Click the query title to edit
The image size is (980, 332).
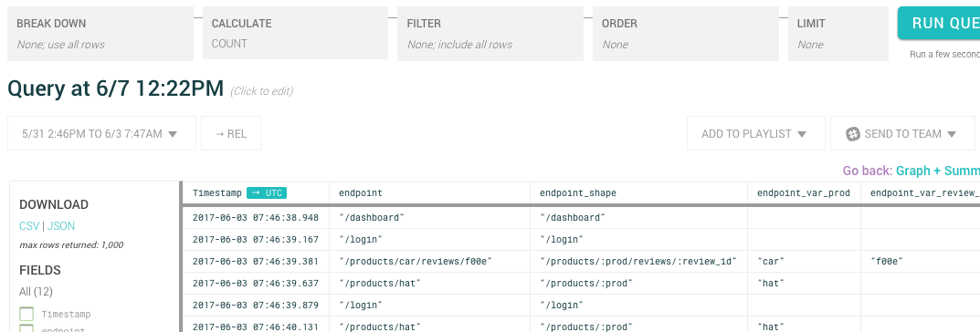point(116,88)
